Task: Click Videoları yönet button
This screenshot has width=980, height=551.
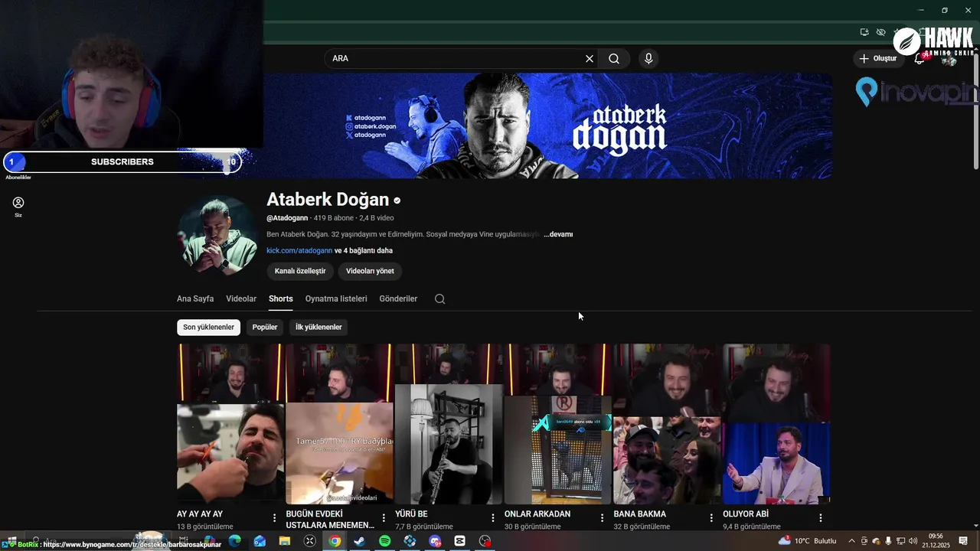Action: point(370,271)
